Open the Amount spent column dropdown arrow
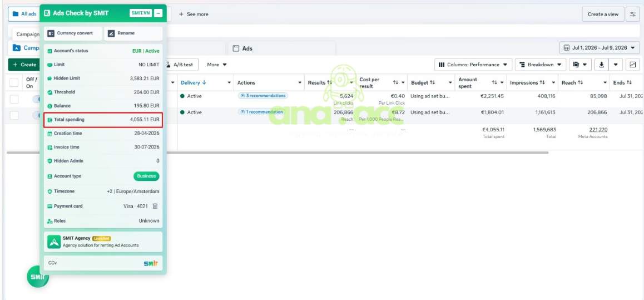 point(502,82)
